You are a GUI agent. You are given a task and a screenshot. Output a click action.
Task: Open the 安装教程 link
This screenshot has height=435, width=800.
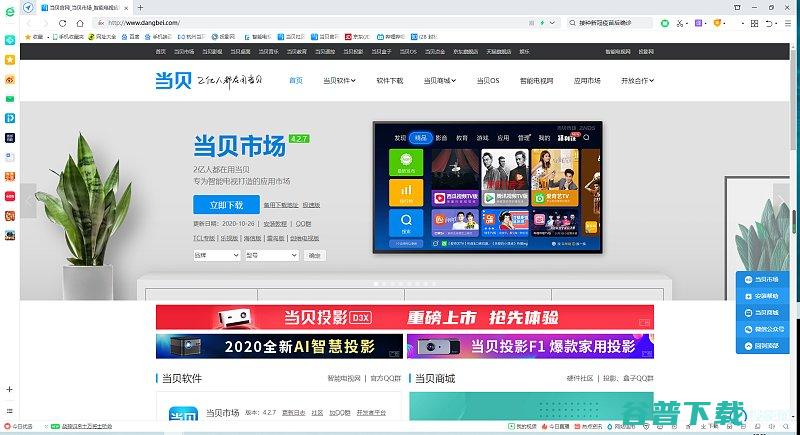point(276,224)
